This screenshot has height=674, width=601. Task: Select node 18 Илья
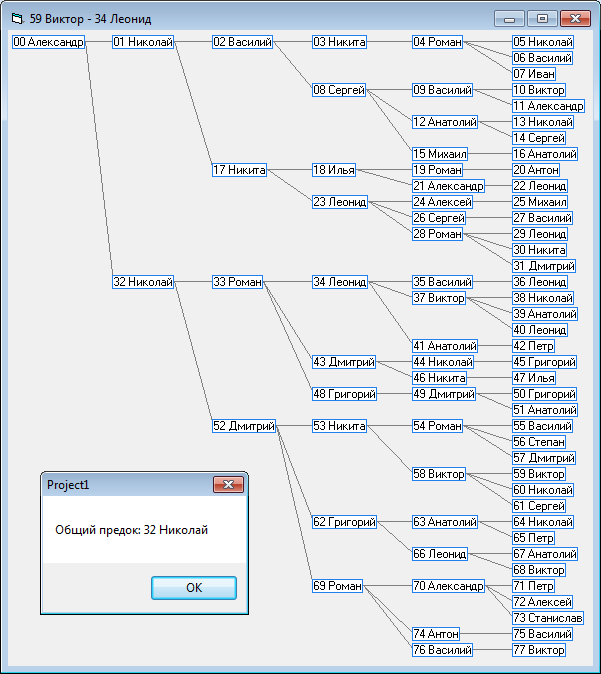(x=334, y=170)
